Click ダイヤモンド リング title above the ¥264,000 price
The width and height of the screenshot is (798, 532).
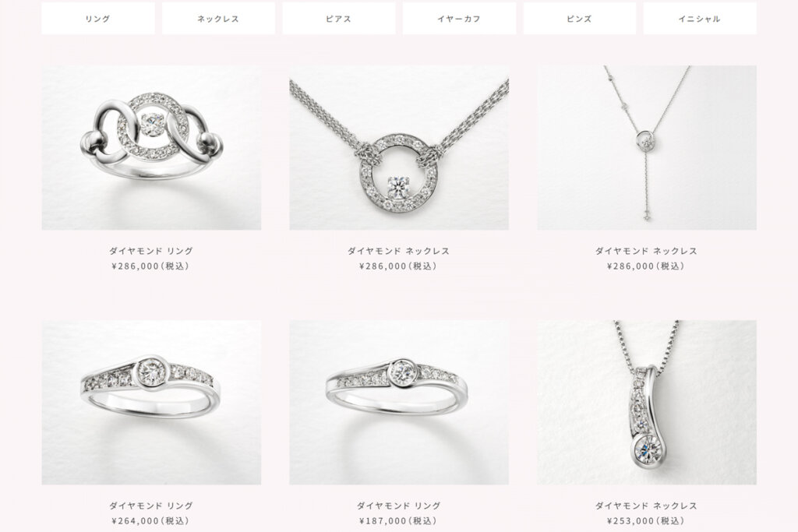[151, 506]
